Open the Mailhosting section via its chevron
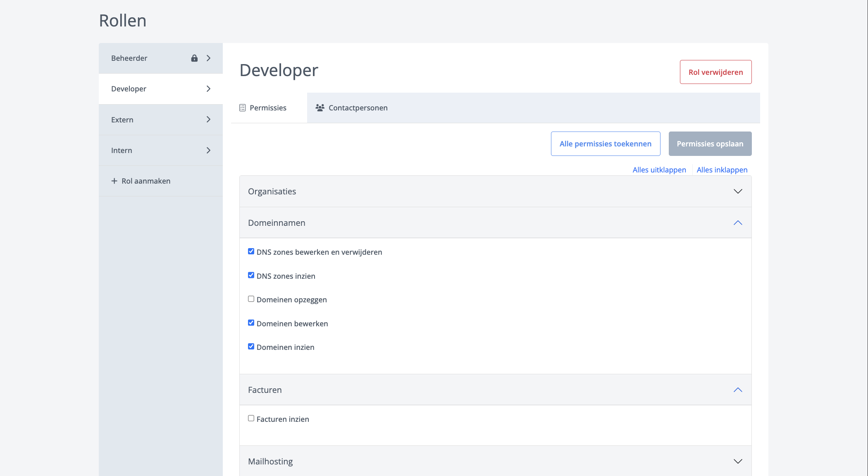The width and height of the screenshot is (868, 476). coord(737,461)
